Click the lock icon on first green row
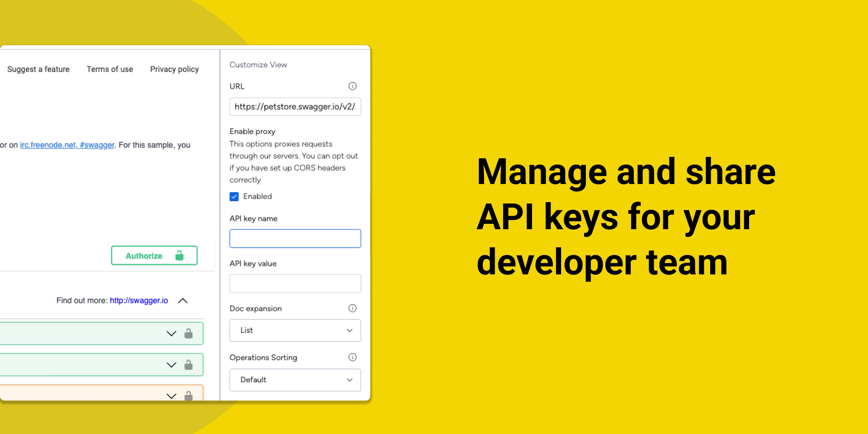Image resolution: width=868 pixels, height=434 pixels. point(189,334)
